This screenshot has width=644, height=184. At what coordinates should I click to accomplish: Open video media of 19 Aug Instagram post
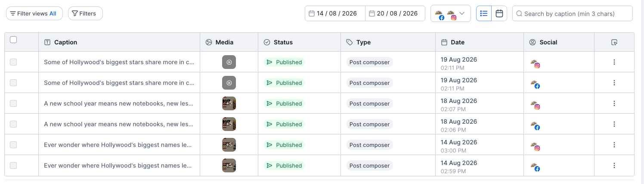click(229, 62)
